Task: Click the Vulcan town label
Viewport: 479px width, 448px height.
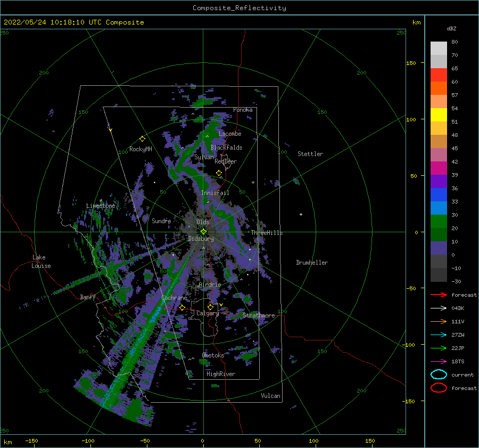Action: 270,396
